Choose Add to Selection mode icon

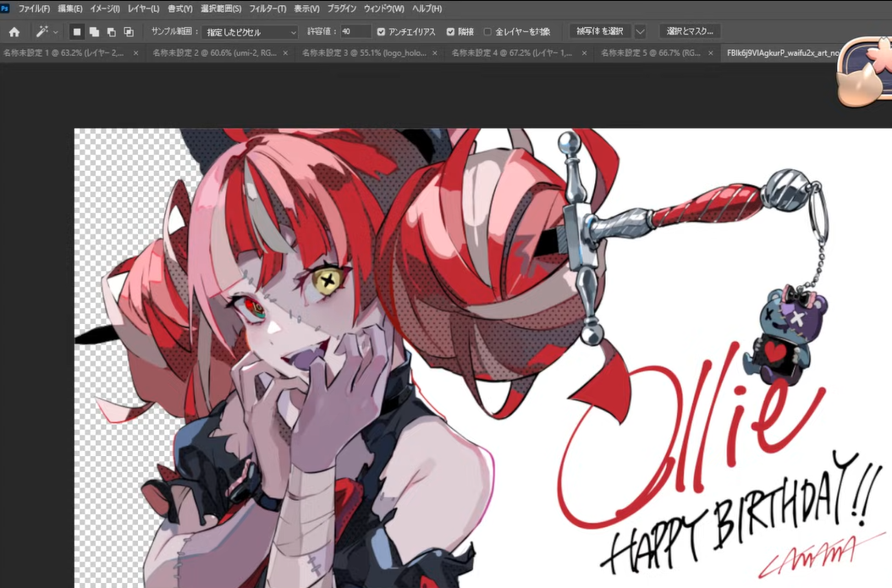click(94, 32)
